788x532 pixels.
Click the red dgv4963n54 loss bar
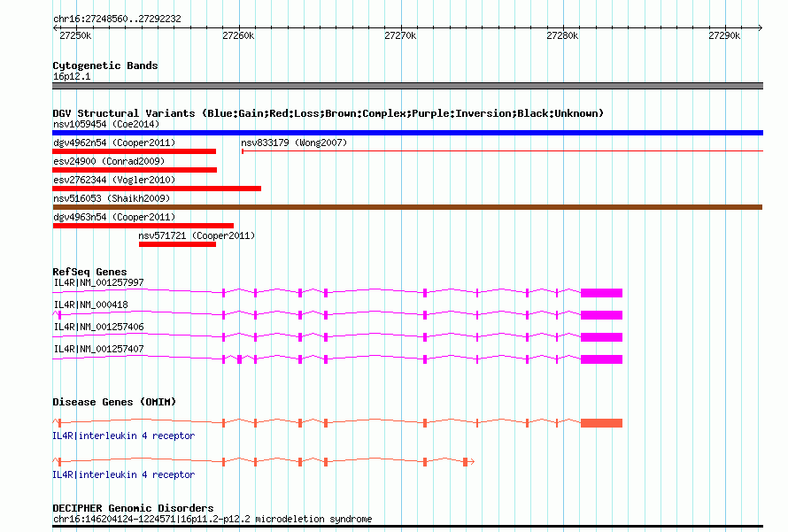pos(143,226)
